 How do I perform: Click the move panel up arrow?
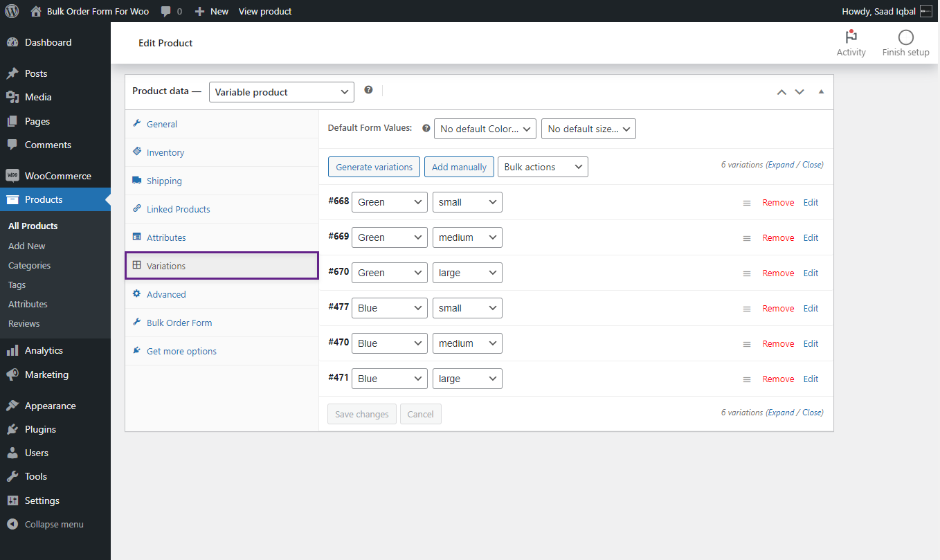pos(781,92)
